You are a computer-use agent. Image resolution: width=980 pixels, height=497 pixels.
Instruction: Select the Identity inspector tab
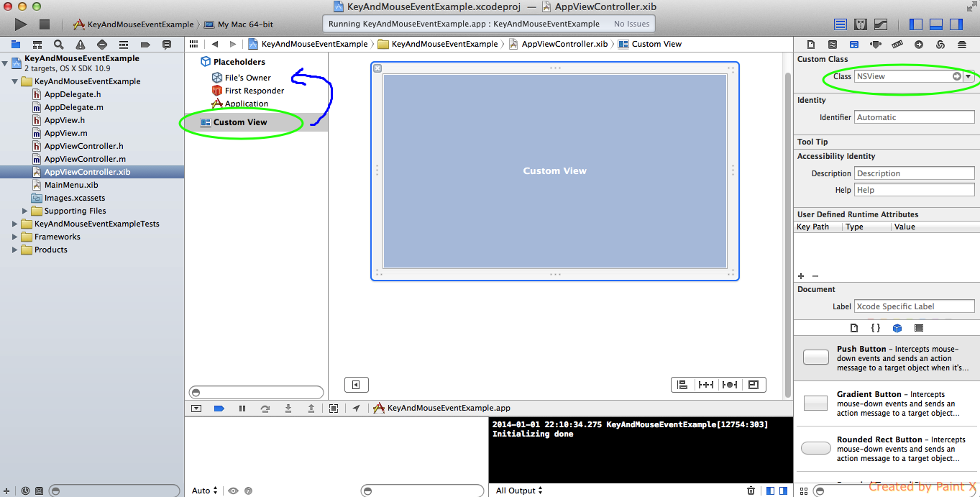(x=854, y=45)
